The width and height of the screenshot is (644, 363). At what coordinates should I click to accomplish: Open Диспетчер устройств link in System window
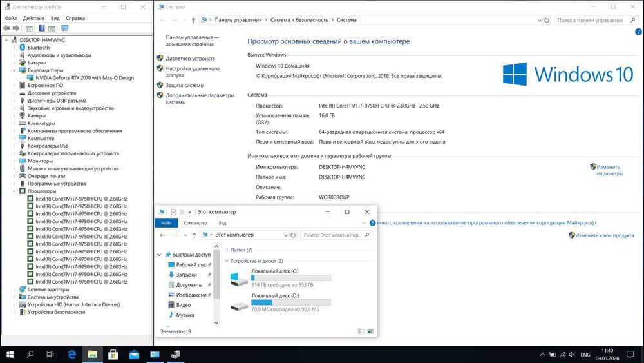[x=190, y=59]
